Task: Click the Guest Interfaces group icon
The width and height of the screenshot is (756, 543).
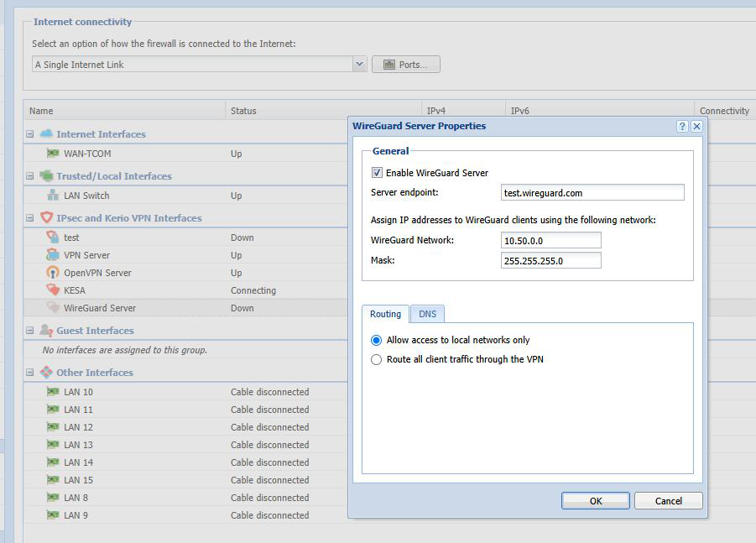Action: click(46, 331)
